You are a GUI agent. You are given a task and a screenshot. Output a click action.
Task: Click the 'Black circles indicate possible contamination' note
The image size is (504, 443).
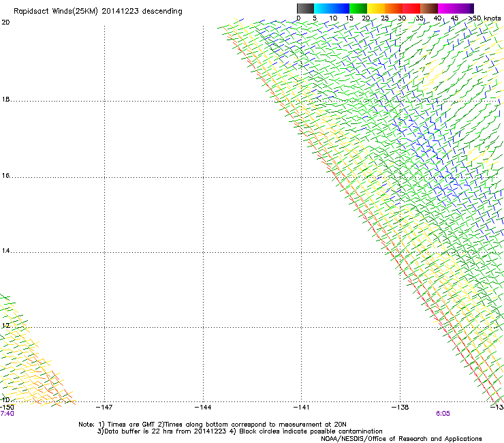pos(311,431)
